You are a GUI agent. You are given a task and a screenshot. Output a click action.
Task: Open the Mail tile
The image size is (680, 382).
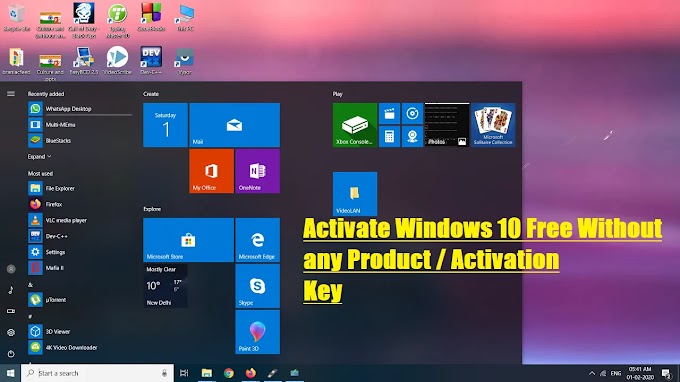[x=235, y=125]
